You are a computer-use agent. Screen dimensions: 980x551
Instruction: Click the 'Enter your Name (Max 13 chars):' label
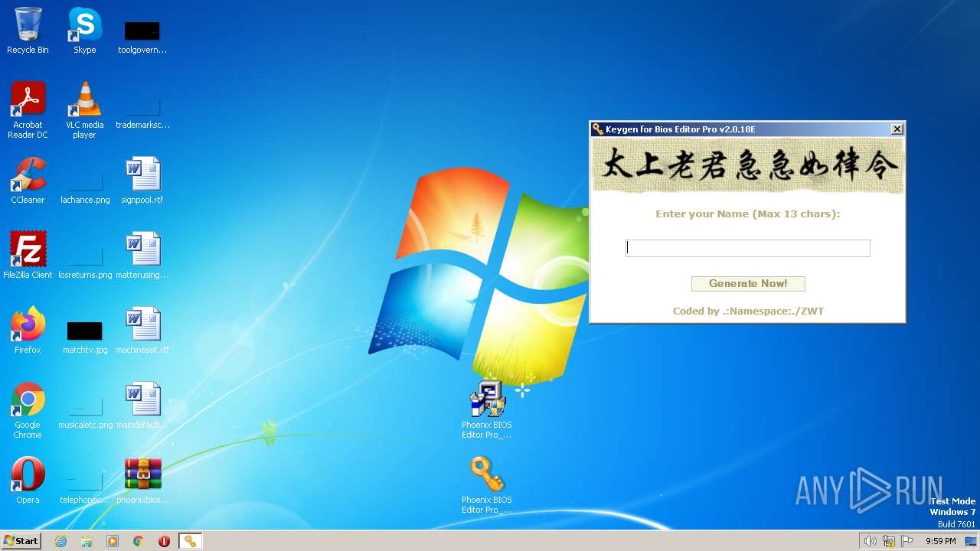pos(748,214)
